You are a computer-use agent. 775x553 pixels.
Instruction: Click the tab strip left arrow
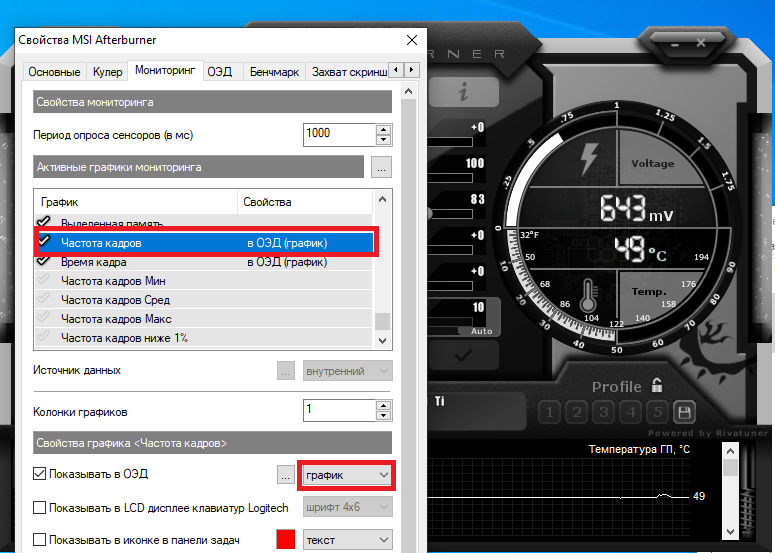click(395, 70)
